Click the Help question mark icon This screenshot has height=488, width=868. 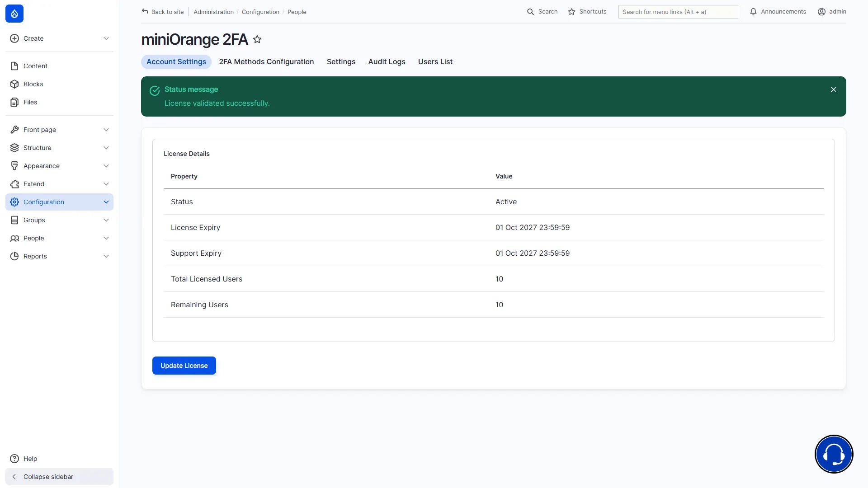coord(14,459)
